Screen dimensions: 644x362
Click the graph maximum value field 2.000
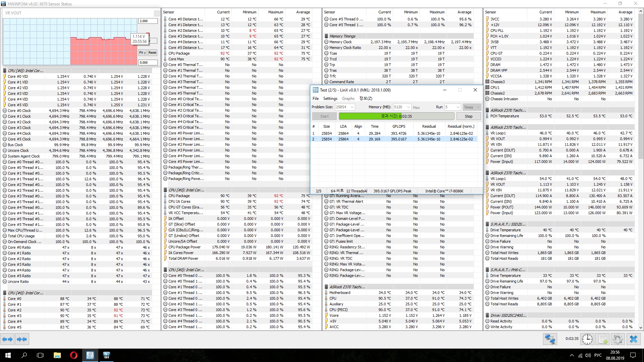click(x=148, y=21)
